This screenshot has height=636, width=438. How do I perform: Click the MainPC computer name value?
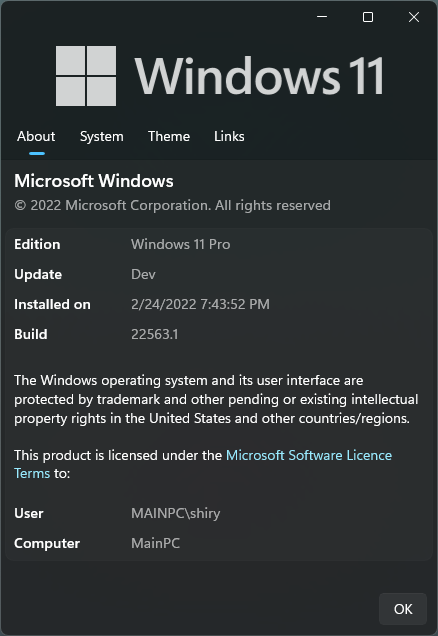pyautogui.click(x=155, y=543)
